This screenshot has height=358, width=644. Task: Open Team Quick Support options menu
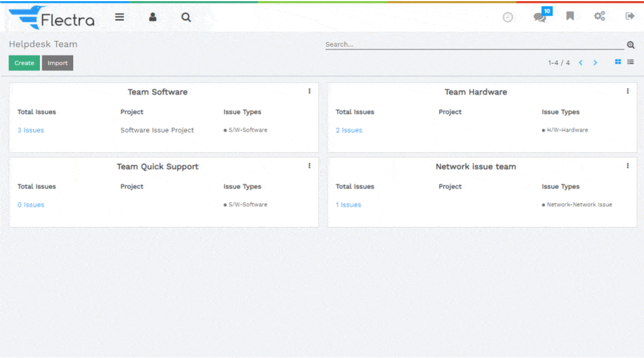click(x=309, y=166)
